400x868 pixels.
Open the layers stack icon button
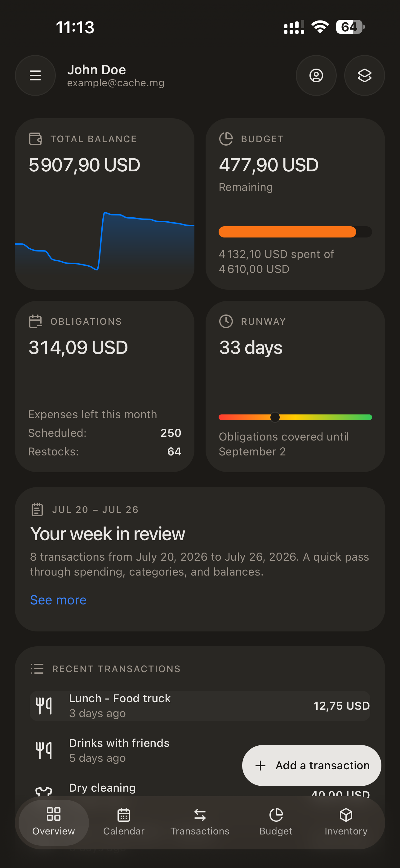pyautogui.click(x=364, y=75)
